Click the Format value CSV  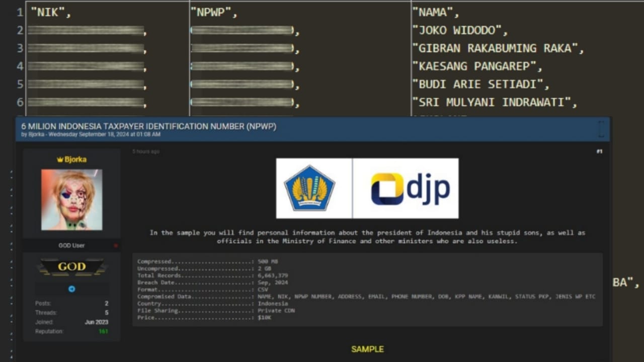point(263,290)
